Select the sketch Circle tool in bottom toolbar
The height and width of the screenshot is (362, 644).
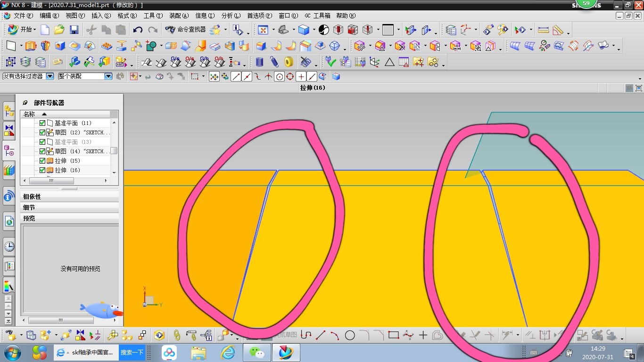pyautogui.click(x=350, y=335)
